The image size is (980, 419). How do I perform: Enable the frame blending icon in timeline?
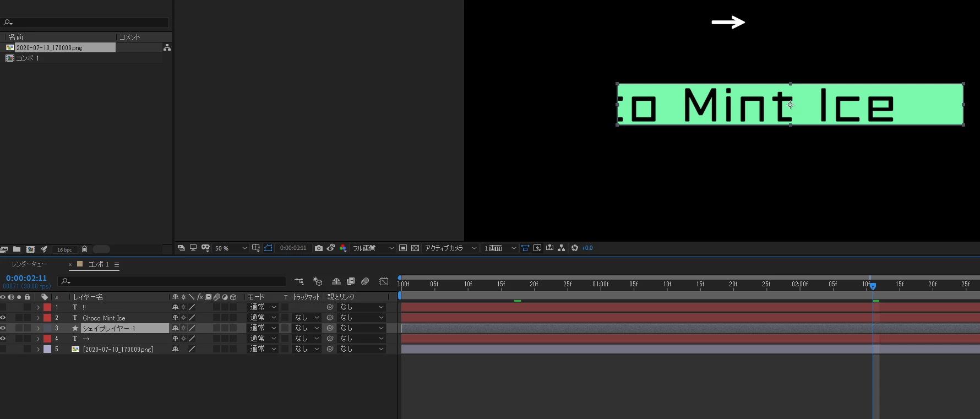click(351, 281)
